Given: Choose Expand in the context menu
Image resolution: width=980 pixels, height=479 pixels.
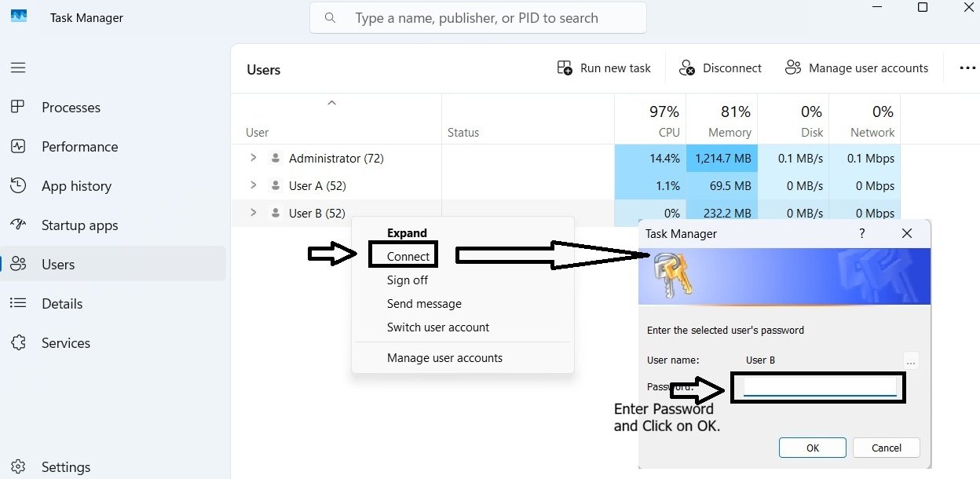Looking at the screenshot, I should [x=407, y=233].
